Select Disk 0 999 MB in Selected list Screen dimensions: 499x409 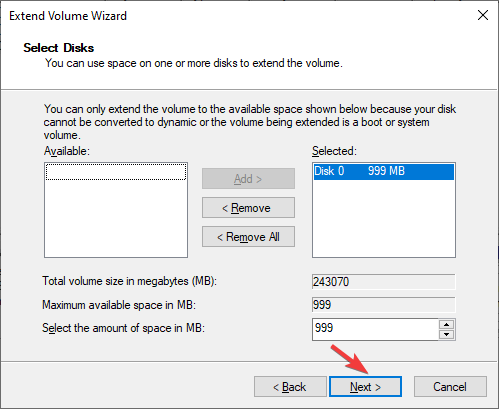(384, 171)
